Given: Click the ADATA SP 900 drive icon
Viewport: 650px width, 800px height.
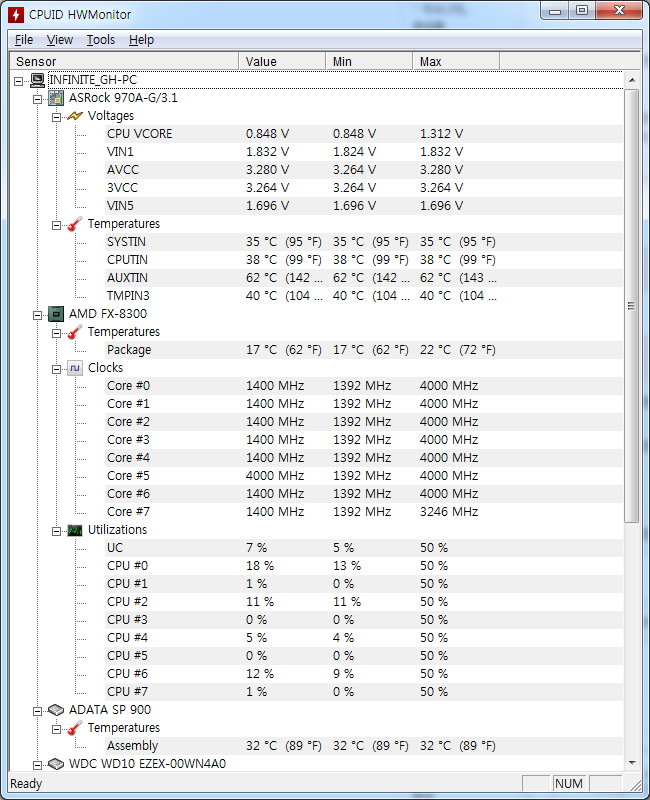Looking at the screenshot, I should tap(57, 710).
